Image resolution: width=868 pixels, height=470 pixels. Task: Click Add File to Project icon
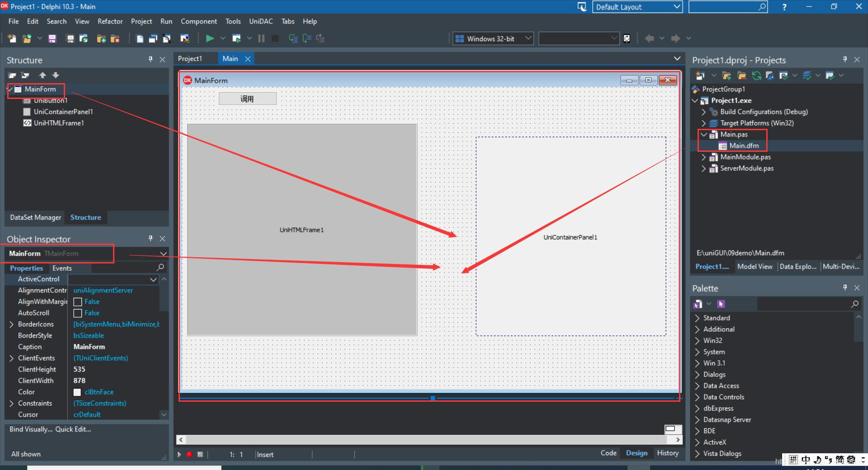[101, 38]
